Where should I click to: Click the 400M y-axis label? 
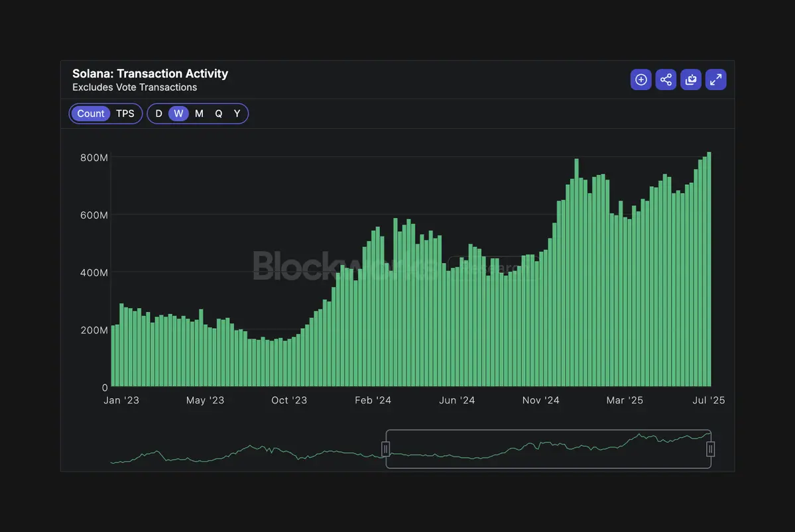(x=94, y=272)
